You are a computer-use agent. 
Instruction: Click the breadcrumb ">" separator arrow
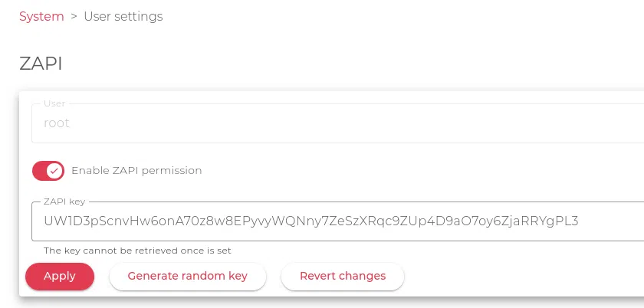click(74, 16)
